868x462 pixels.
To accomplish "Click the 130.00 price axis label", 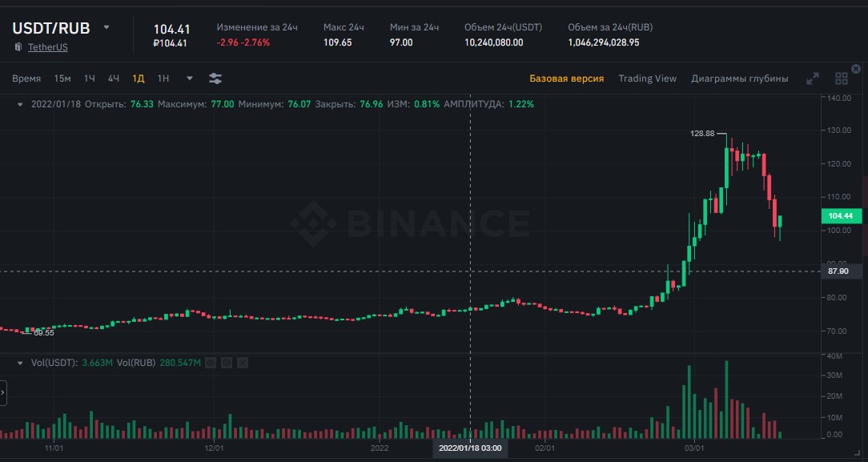I will click(x=838, y=131).
